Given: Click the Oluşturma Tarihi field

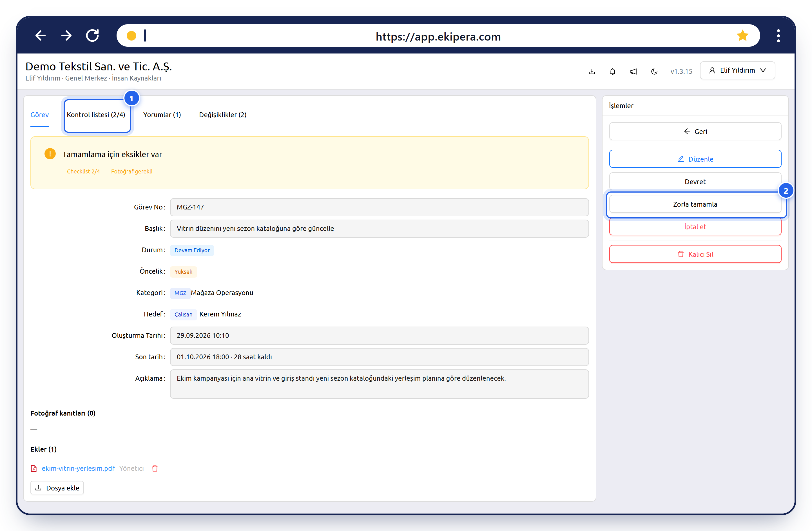Looking at the screenshot, I should [x=379, y=335].
